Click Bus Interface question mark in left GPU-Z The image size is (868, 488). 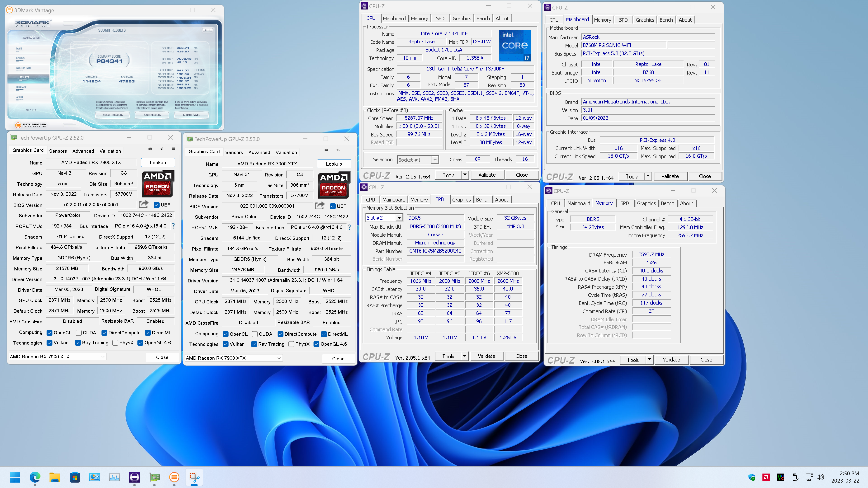pos(173,226)
